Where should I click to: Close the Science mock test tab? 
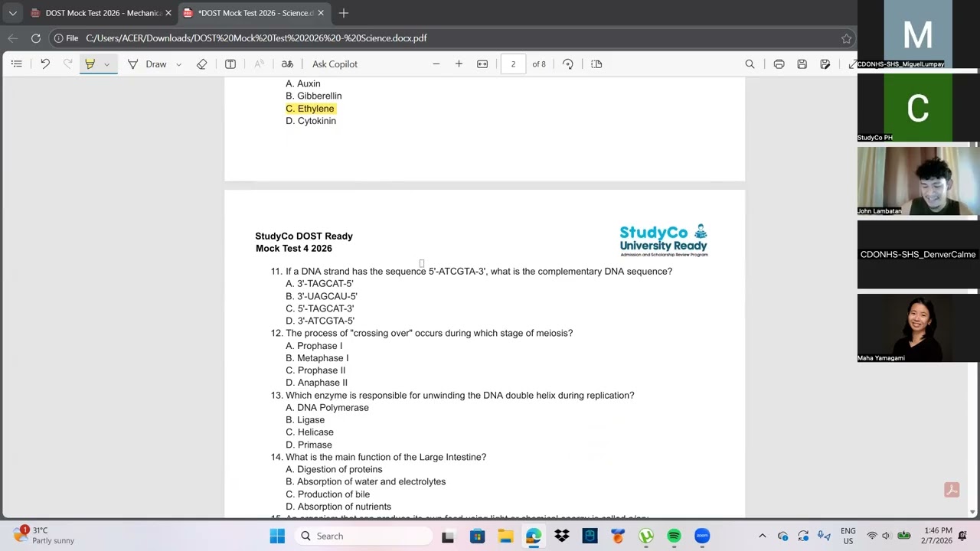[321, 13]
